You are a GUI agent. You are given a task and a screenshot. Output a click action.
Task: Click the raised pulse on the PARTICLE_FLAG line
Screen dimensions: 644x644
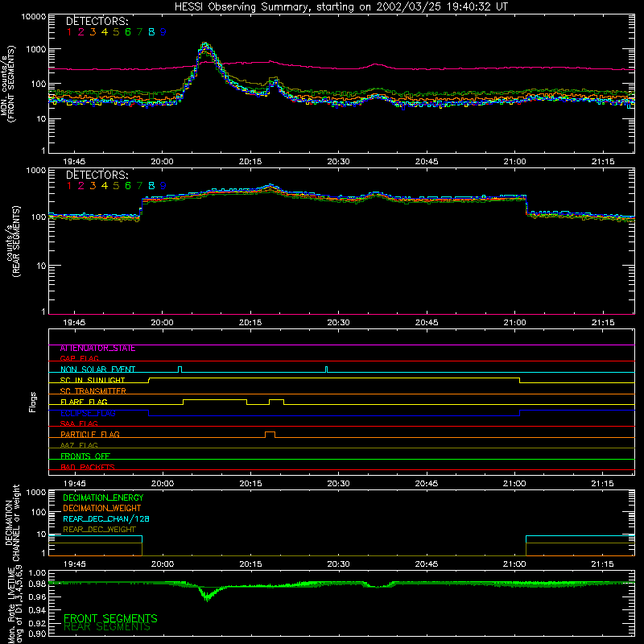[270, 435]
